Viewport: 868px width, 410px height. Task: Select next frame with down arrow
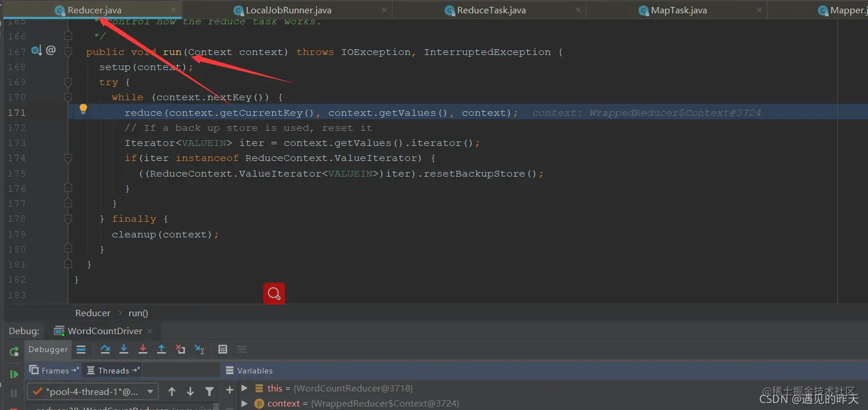click(x=190, y=391)
